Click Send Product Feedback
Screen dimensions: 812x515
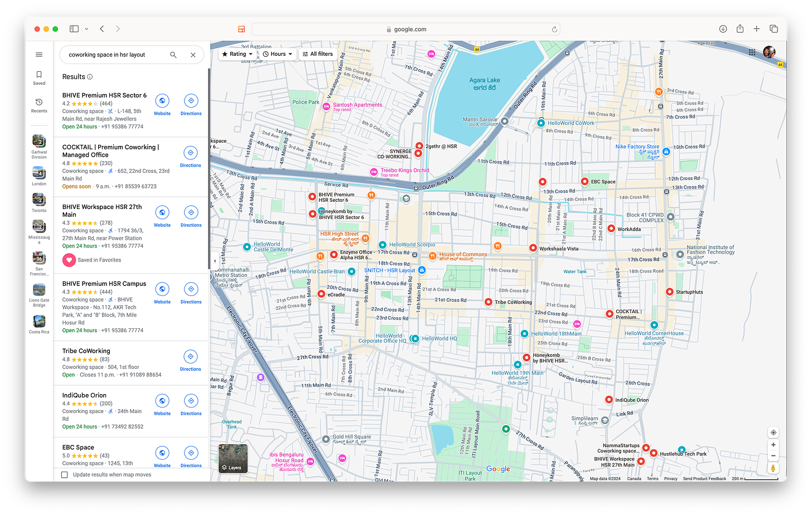coord(704,479)
